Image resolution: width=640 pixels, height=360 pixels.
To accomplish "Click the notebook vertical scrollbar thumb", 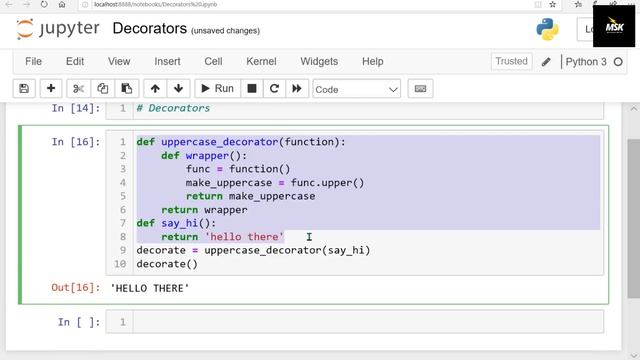I will 633,218.
